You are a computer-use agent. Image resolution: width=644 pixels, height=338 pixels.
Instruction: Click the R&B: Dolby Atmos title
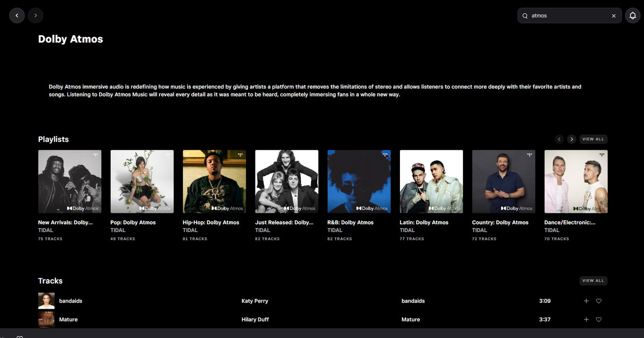coord(351,222)
